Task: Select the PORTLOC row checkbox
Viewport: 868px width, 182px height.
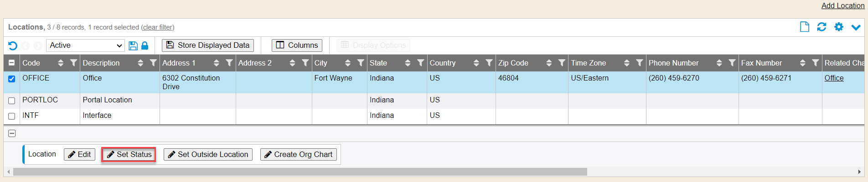Action: point(12,101)
